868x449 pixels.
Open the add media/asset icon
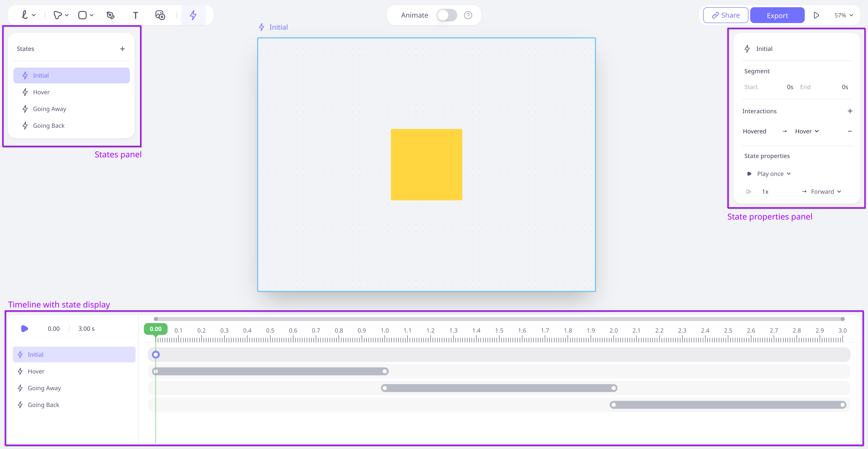(160, 15)
